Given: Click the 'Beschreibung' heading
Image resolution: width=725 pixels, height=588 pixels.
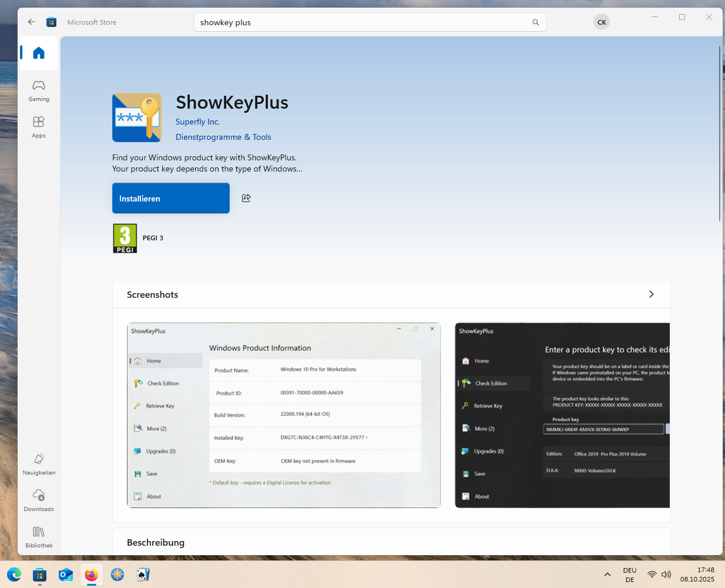Looking at the screenshot, I should point(156,542).
